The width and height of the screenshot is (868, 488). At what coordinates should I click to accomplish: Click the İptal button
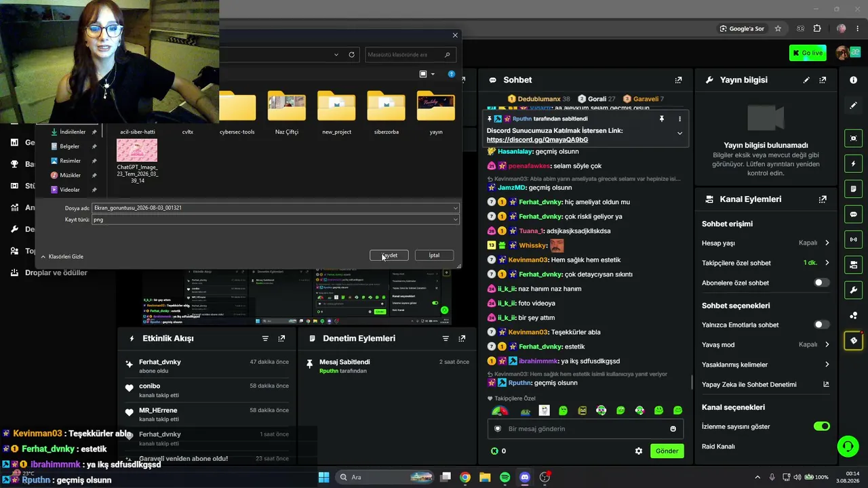(x=434, y=256)
